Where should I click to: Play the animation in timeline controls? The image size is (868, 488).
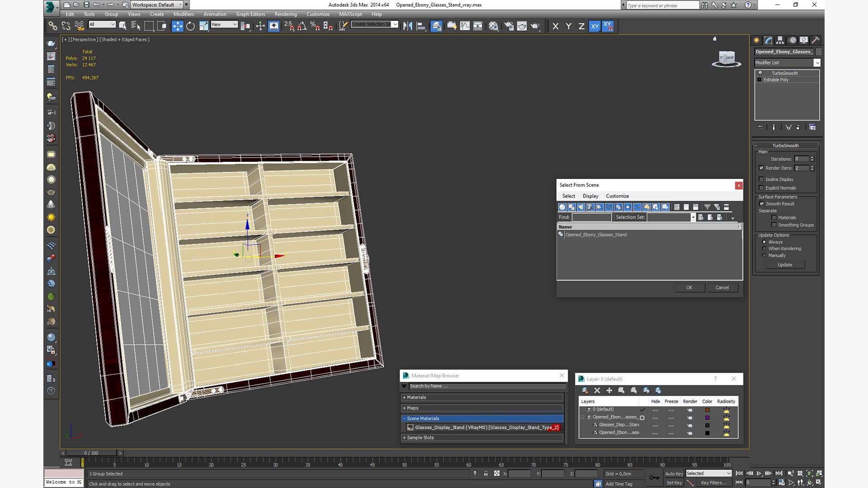pyautogui.click(x=759, y=474)
